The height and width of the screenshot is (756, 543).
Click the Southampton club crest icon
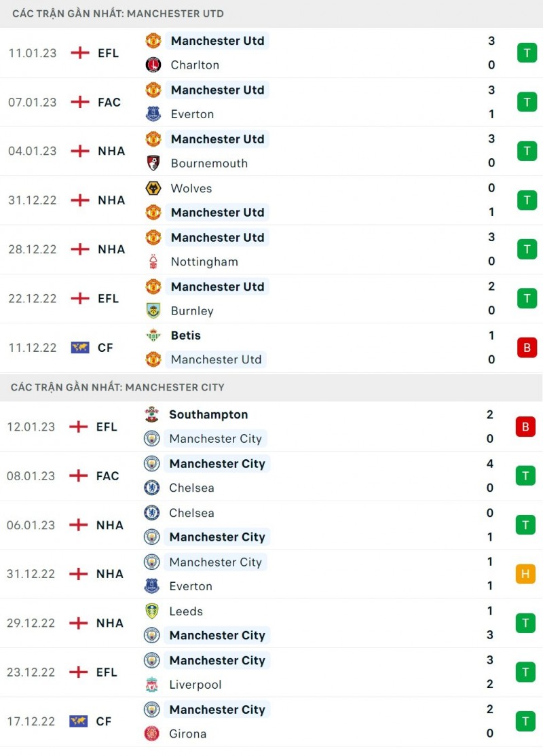coord(151,414)
